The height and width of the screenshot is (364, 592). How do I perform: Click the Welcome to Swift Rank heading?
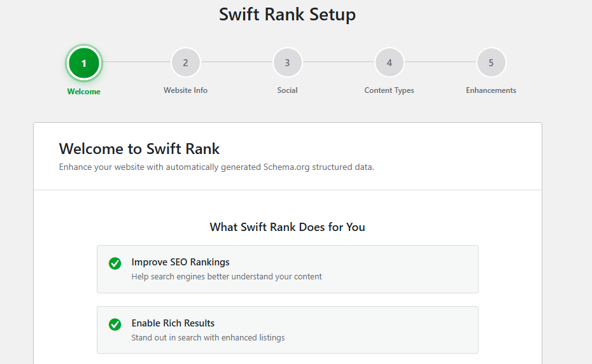pos(139,149)
